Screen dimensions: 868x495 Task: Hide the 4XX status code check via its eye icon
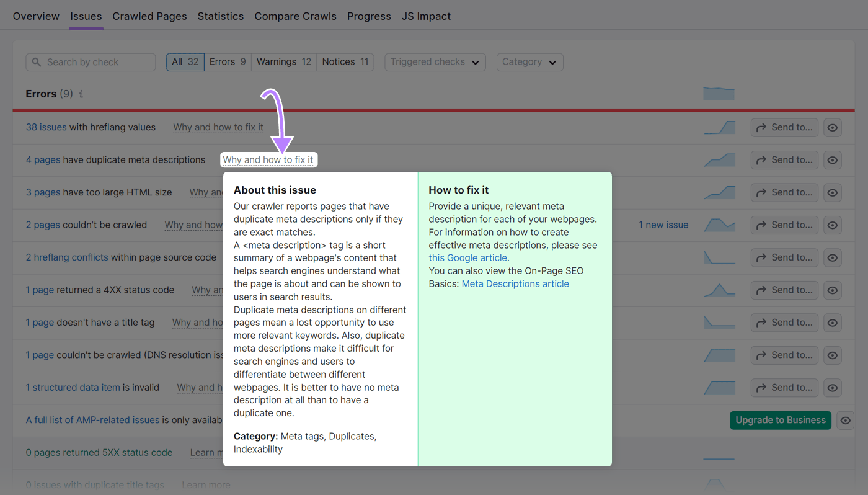(832, 290)
